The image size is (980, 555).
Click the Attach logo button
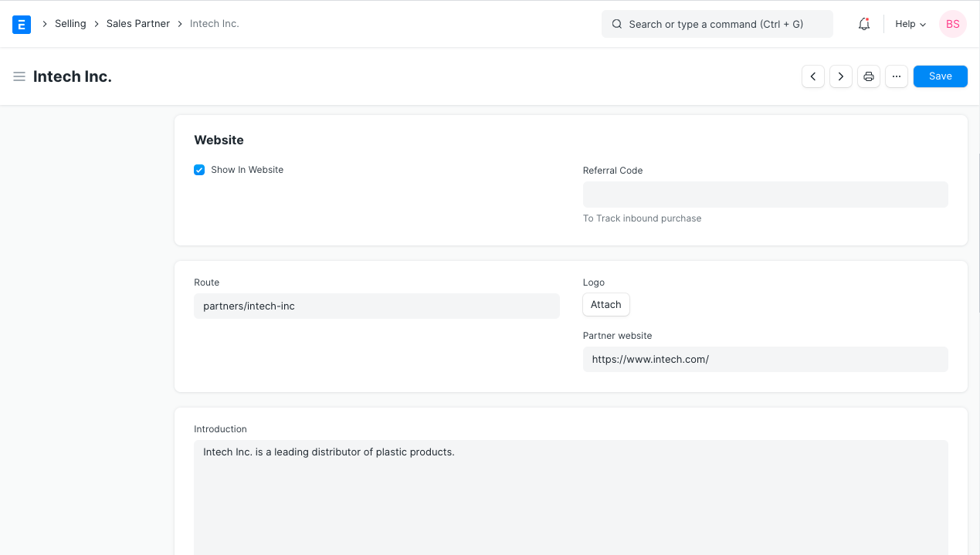coord(606,305)
